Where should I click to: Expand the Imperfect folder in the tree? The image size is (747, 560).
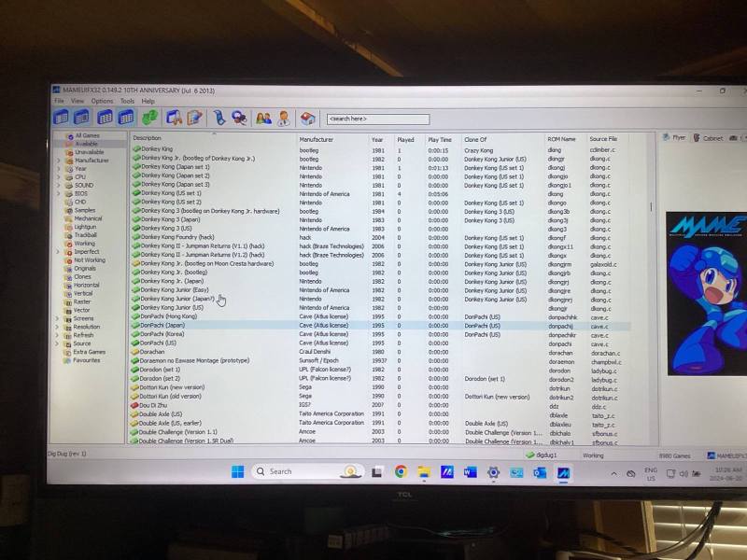click(59, 251)
